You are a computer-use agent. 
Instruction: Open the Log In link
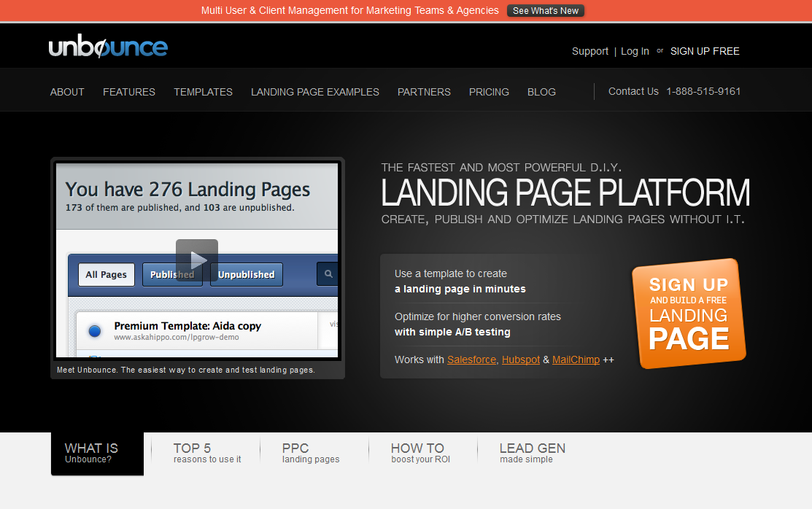point(635,51)
